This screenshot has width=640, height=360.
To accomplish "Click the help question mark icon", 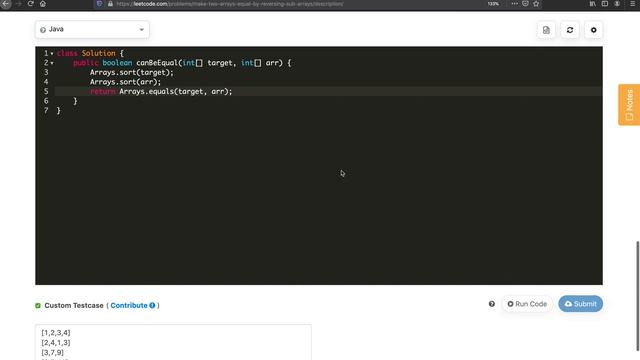I will (492, 304).
